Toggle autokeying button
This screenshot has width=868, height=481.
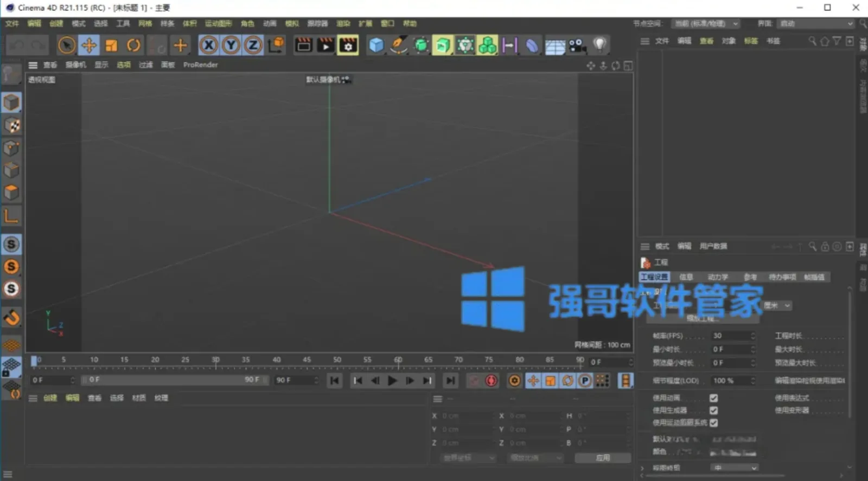point(491,381)
